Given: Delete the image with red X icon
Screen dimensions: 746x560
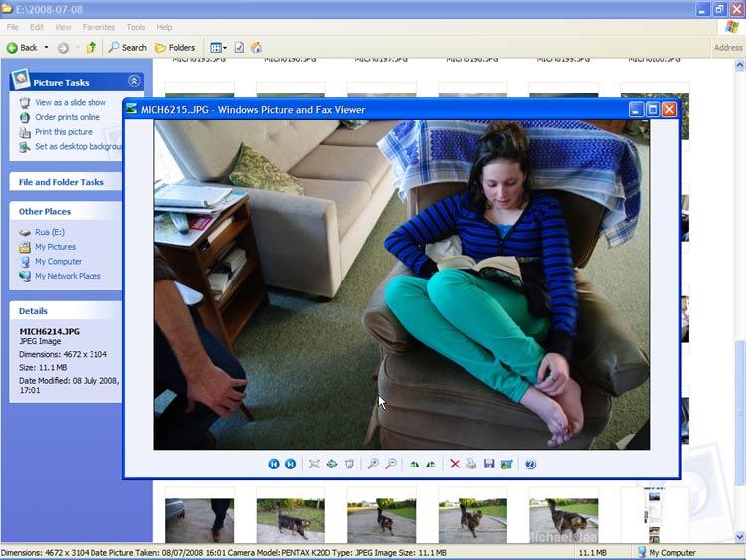Looking at the screenshot, I should (455, 464).
